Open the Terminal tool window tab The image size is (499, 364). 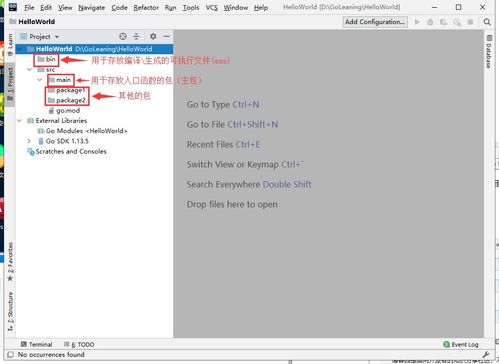pos(37,344)
